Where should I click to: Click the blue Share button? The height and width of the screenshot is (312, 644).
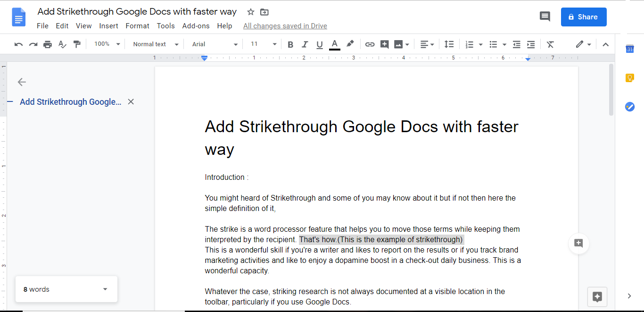point(584,17)
